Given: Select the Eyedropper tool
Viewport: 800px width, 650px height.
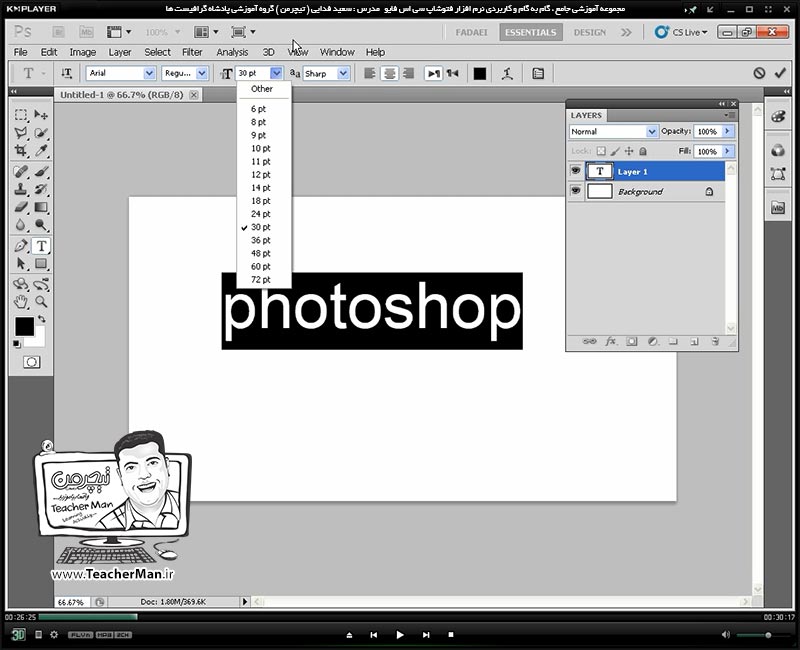Looking at the screenshot, I should point(41,151).
